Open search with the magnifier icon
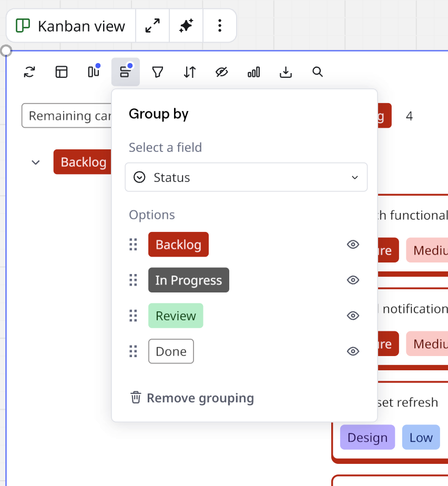This screenshot has width=448, height=486. [x=318, y=72]
